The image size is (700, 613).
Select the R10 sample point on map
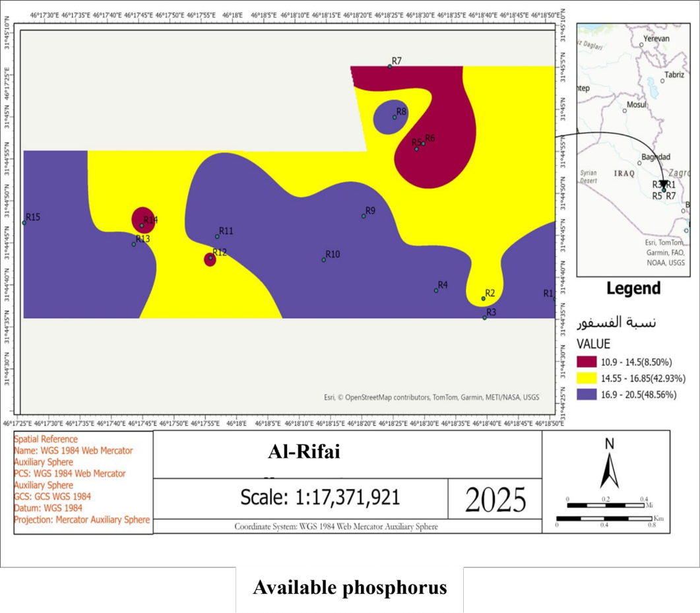(x=324, y=260)
